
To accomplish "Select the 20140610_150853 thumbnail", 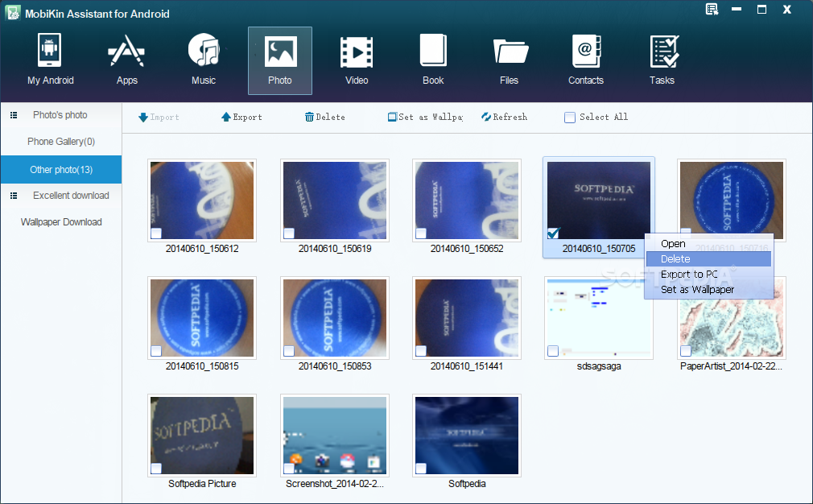I will tap(335, 318).
